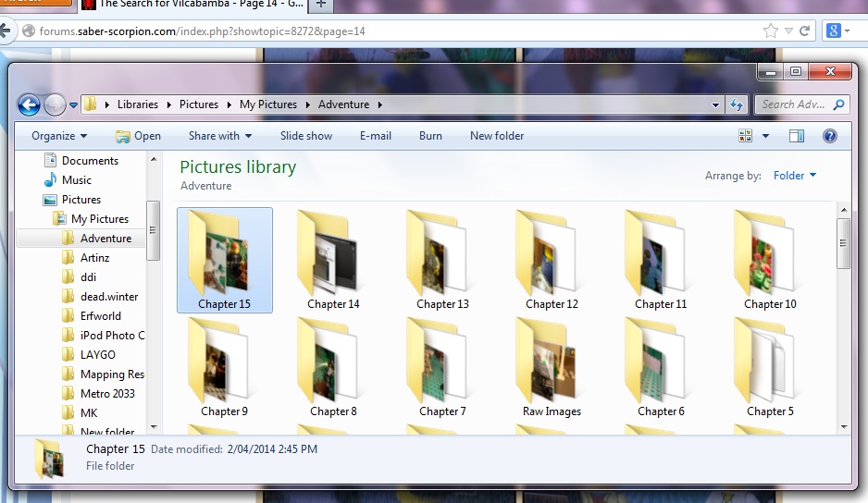Open browser Google search engine dropdown
The height and width of the screenshot is (503, 868).
pos(837,31)
